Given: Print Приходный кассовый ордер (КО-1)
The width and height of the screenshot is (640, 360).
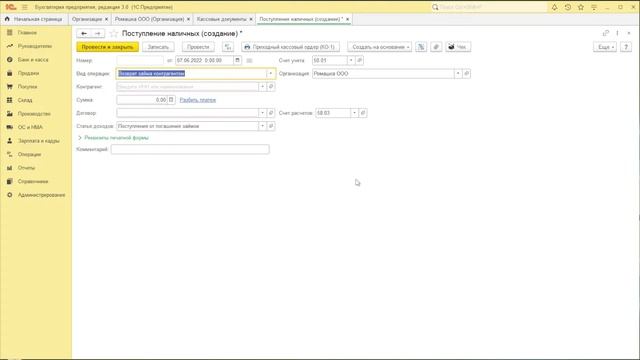Looking at the screenshot, I should (290, 47).
